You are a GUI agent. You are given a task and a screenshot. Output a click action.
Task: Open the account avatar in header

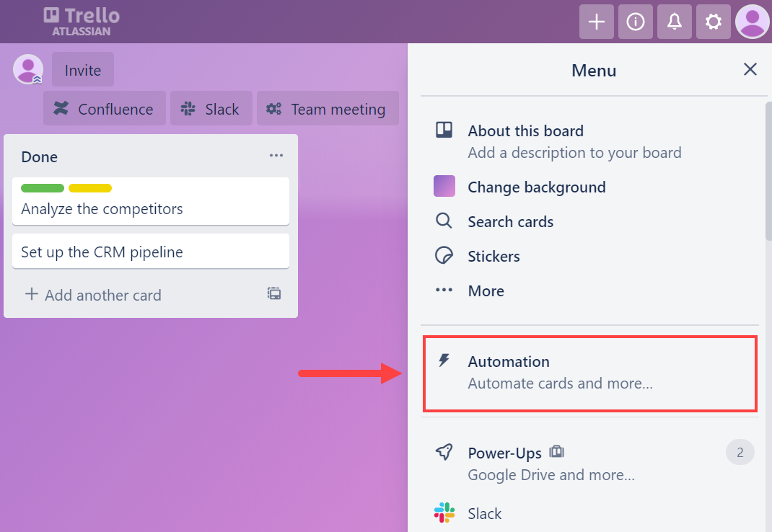753,22
